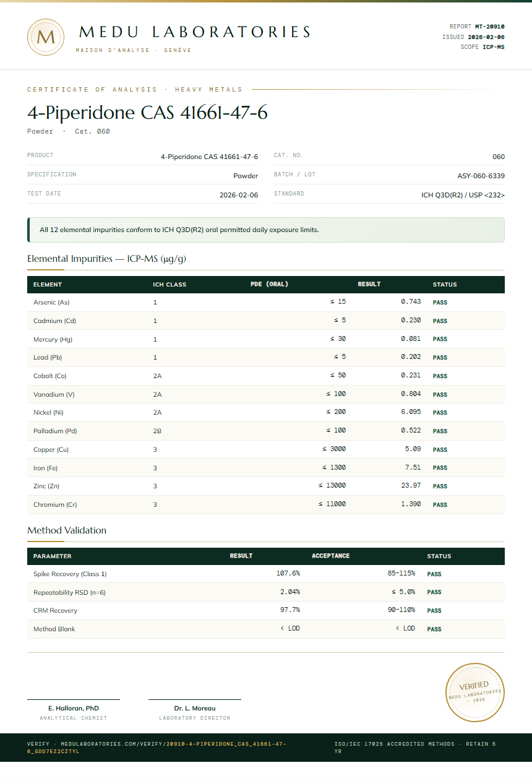Screen dimensions: 532x781
Task: Click the Cobalt (Co) row label
Action: coord(49,376)
